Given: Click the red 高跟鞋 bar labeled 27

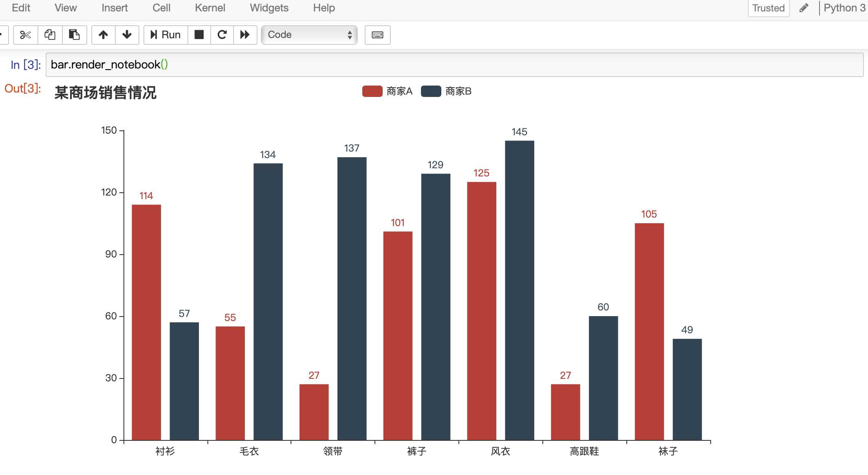Looking at the screenshot, I should [x=566, y=412].
